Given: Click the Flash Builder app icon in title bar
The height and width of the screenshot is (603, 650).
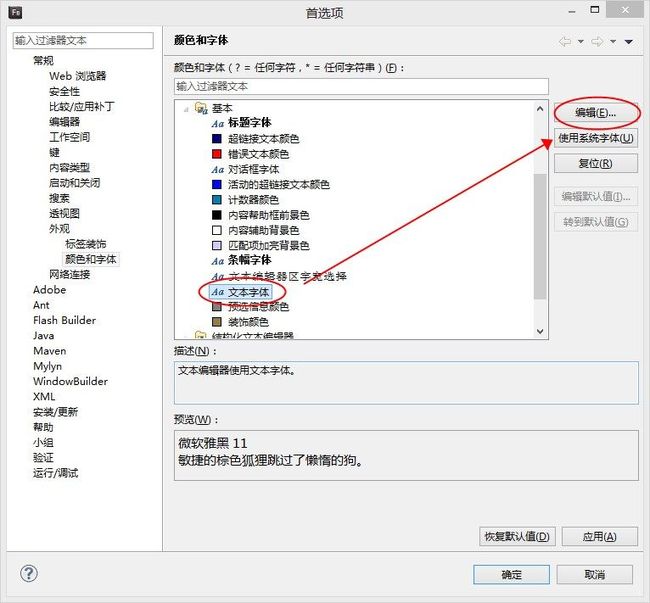Looking at the screenshot, I should (x=15, y=12).
